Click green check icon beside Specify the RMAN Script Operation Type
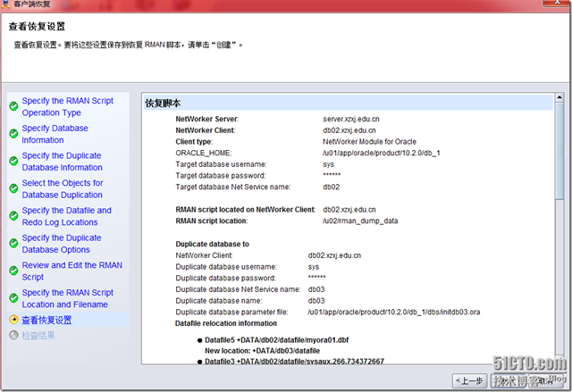The image size is (572, 392). click(14, 106)
